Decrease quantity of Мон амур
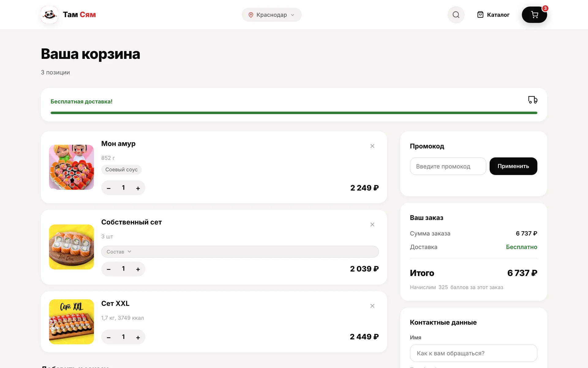 108,188
